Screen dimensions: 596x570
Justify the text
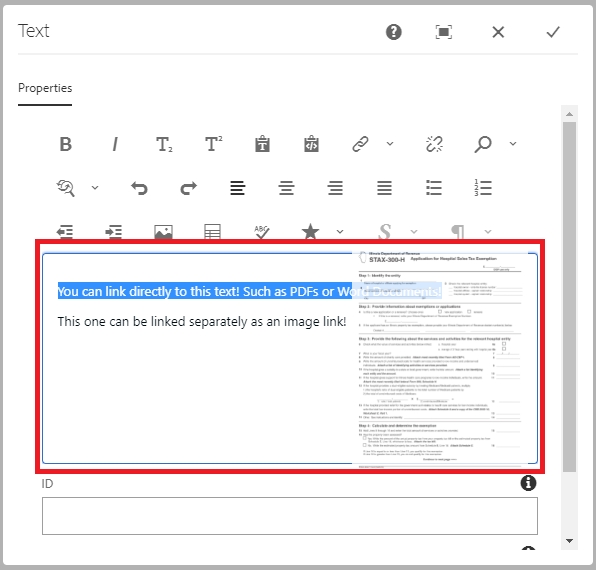pos(385,188)
